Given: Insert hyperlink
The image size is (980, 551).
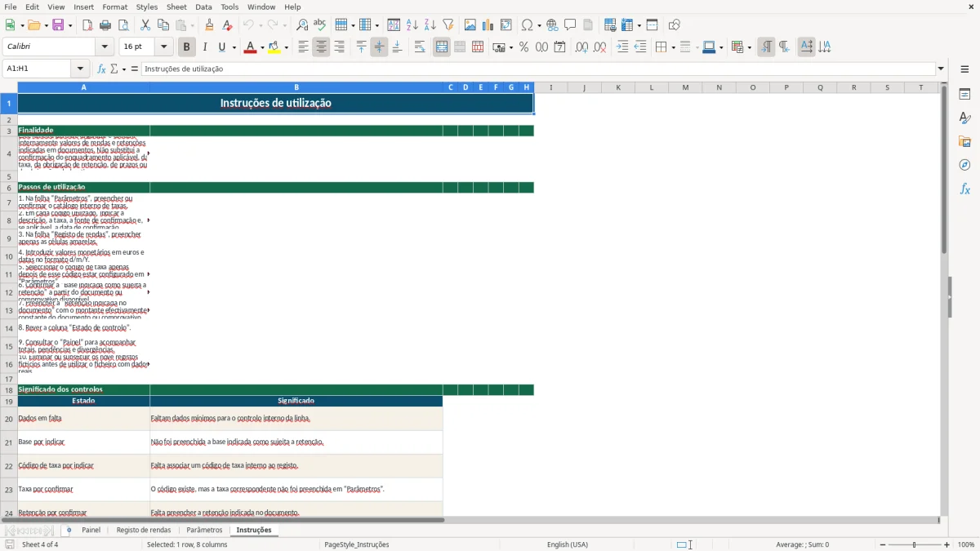Looking at the screenshot, I should [x=553, y=25].
